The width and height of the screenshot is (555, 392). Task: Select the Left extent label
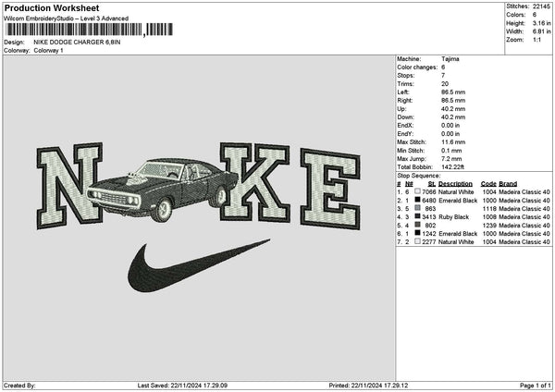click(x=402, y=92)
